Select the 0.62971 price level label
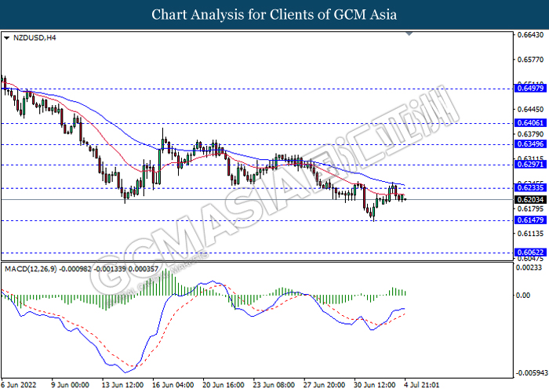549x392 pixels. click(530, 164)
